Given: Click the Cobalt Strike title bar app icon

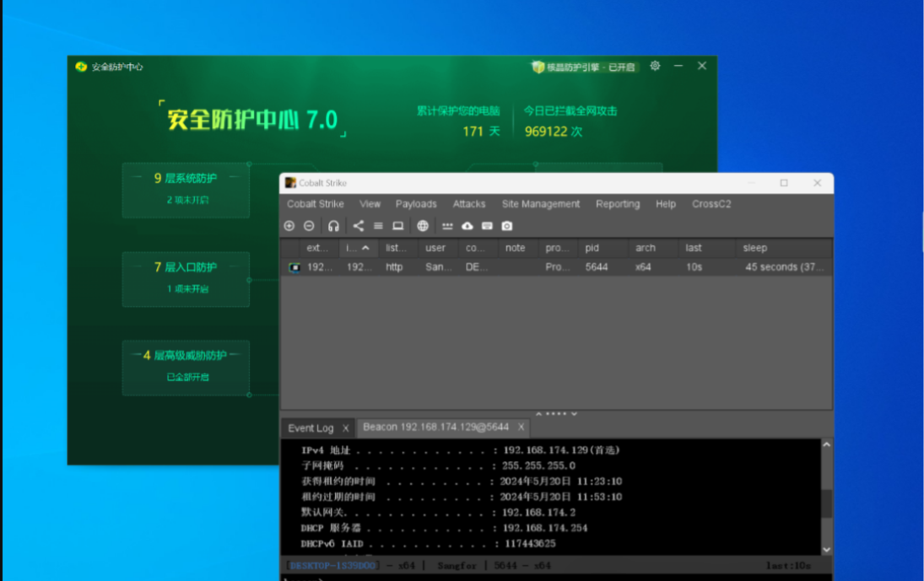Looking at the screenshot, I should tap(290, 183).
